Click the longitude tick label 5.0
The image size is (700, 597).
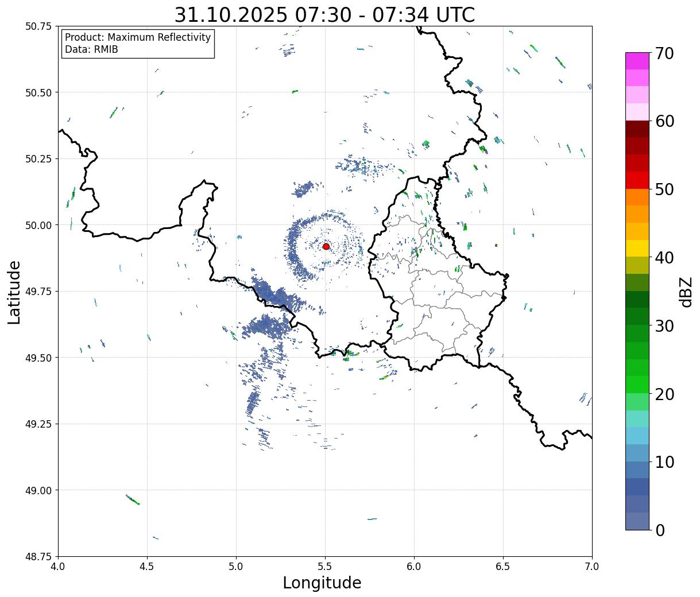pos(236,567)
